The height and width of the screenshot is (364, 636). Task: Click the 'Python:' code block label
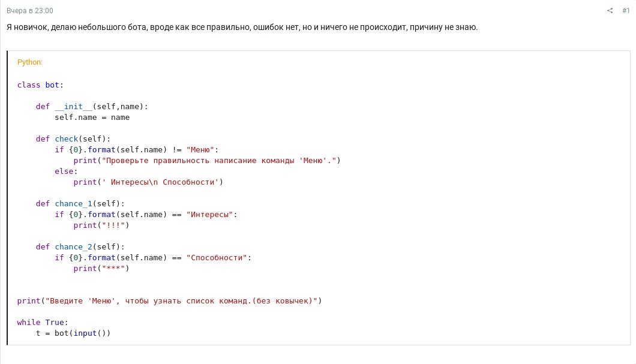29,62
